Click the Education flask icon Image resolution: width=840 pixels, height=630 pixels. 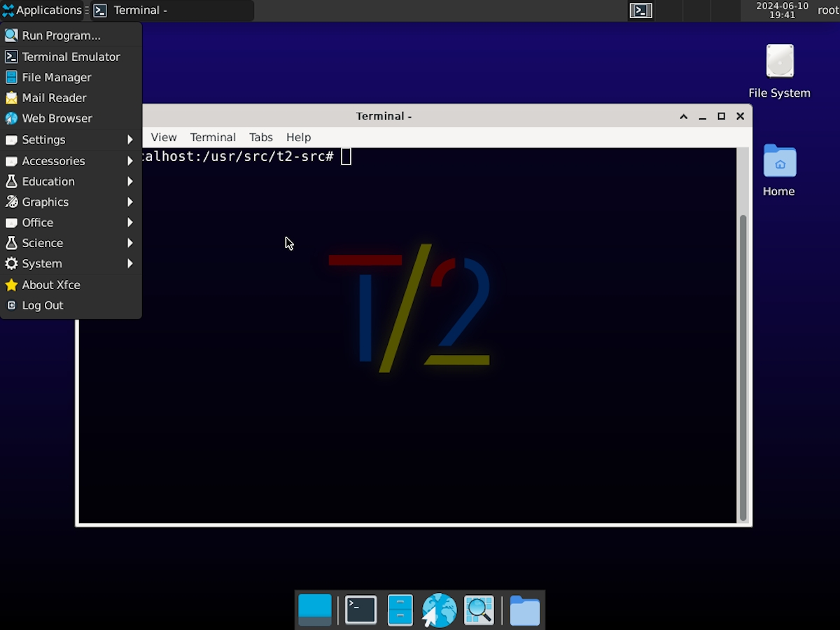pyautogui.click(x=11, y=181)
